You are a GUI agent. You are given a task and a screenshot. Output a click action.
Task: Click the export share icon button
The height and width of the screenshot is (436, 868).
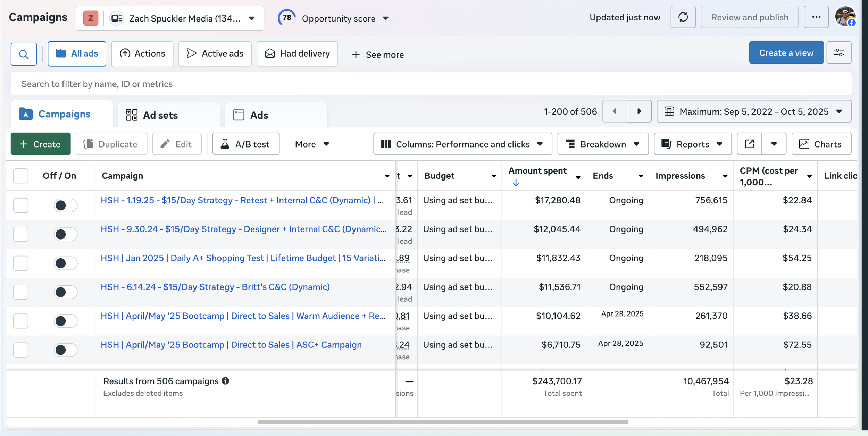(x=749, y=144)
